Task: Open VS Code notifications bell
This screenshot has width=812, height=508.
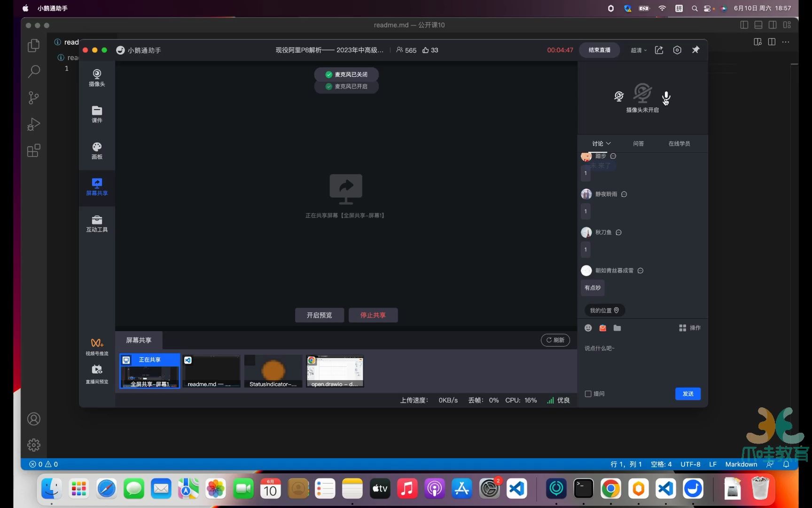Action: 786,464
